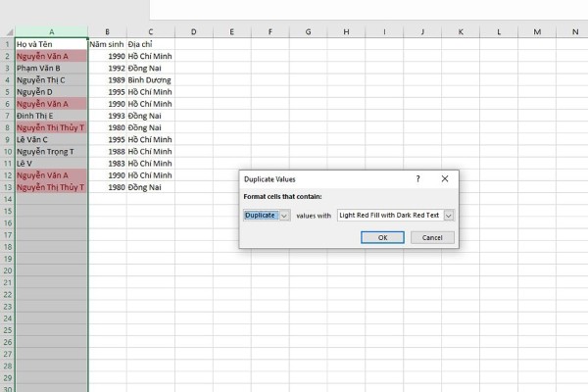Image resolution: width=588 pixels, height=392 pixels.
Task: Expand the Duplicate rule type dropdown
Action: pyautogui.click(x=285, y=215)
